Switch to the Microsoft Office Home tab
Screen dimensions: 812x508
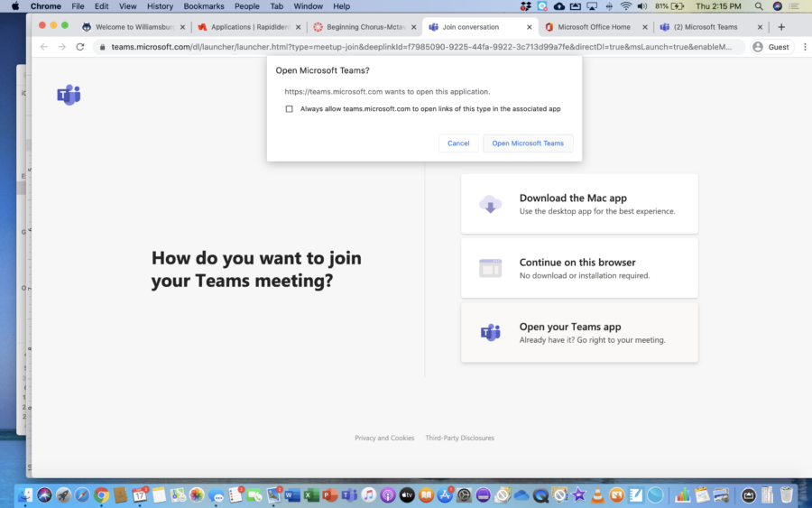pyautogui.click(x=594, y=27)
